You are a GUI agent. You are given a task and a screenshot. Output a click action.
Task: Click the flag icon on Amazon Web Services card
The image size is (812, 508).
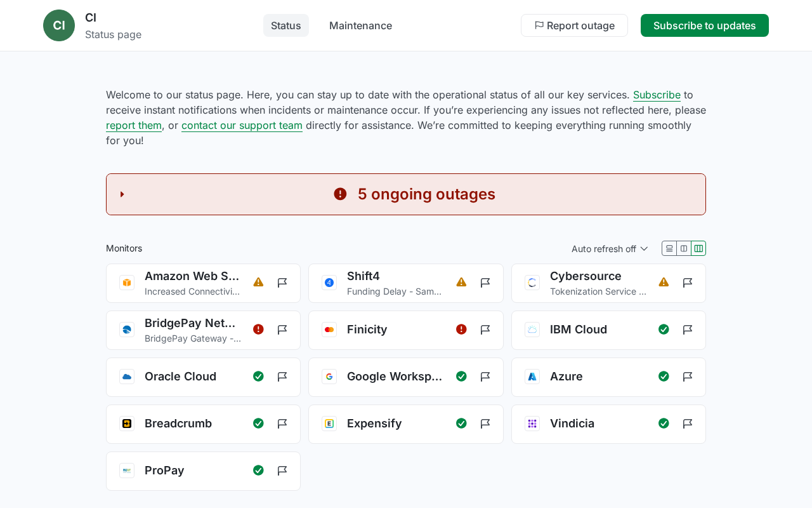coord(282,283)
